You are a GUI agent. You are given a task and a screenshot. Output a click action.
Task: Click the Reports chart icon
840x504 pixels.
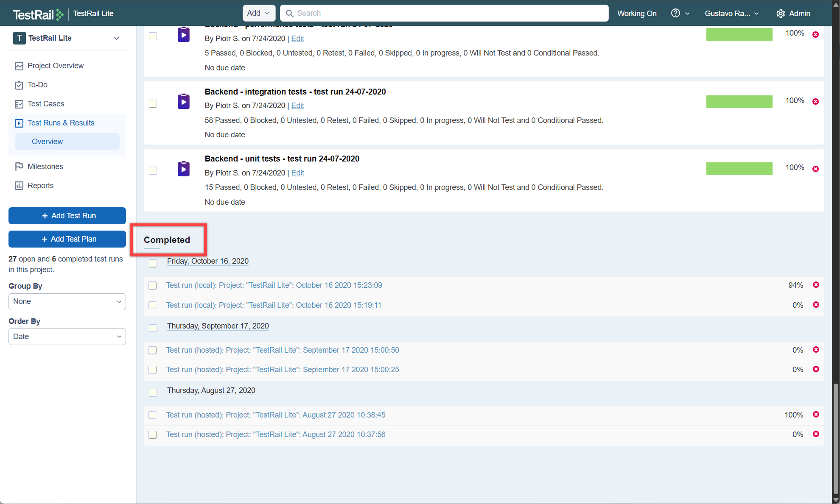click(x=19, y=186)
